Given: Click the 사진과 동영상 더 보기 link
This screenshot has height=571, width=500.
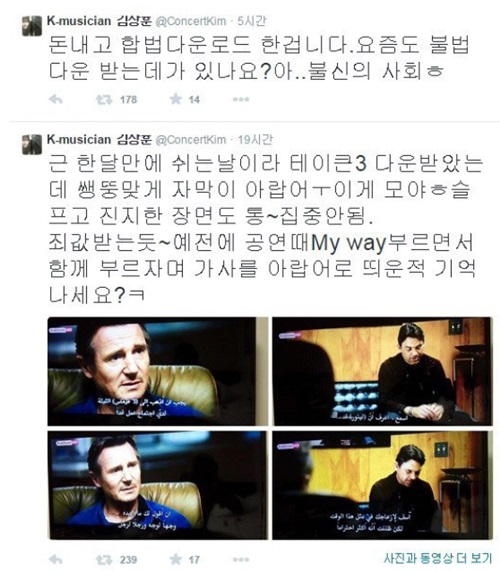Looking at the screenshot, I should pos(437,558).
